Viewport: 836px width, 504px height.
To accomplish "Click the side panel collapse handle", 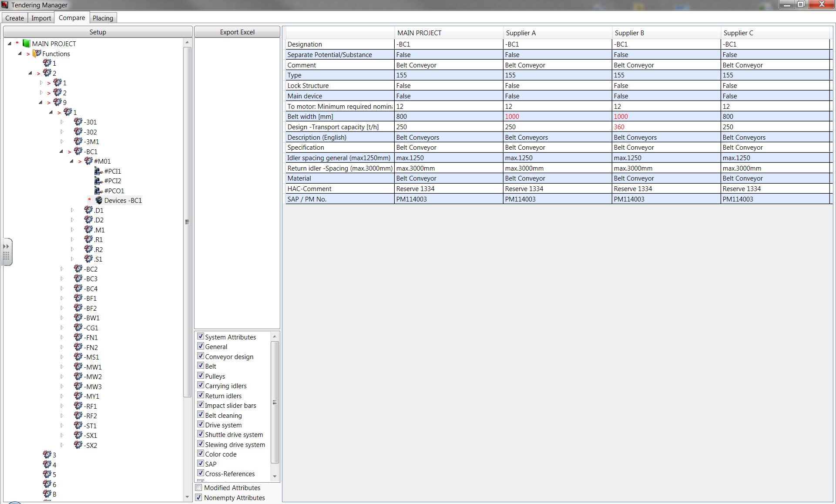I will coord(7,252).
